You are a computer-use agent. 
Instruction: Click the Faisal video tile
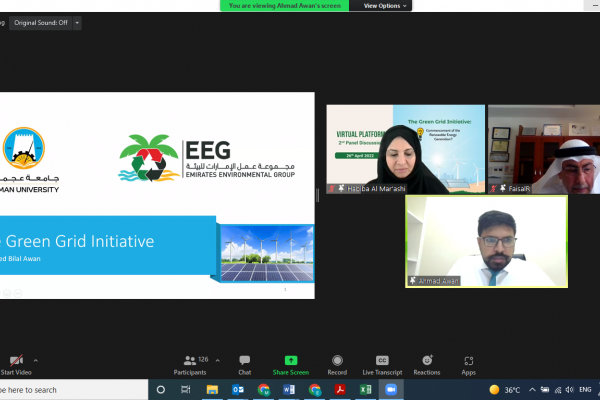click(x=543, y=148)
